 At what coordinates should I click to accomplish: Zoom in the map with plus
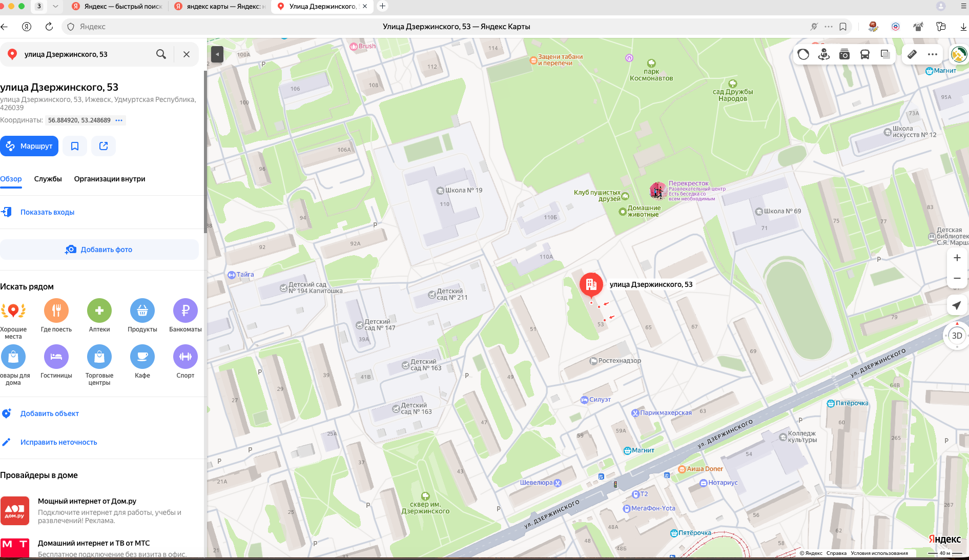957,258
